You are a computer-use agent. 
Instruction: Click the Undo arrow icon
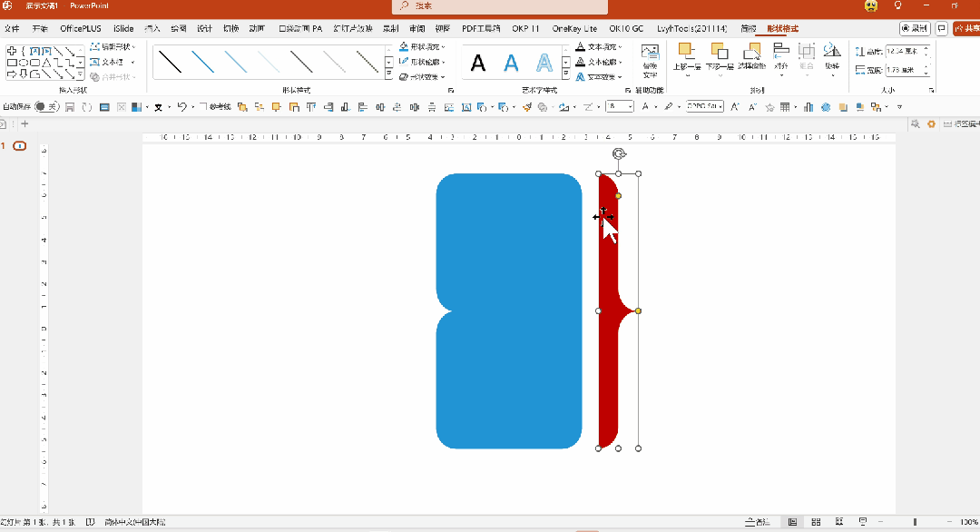(181, 107)
